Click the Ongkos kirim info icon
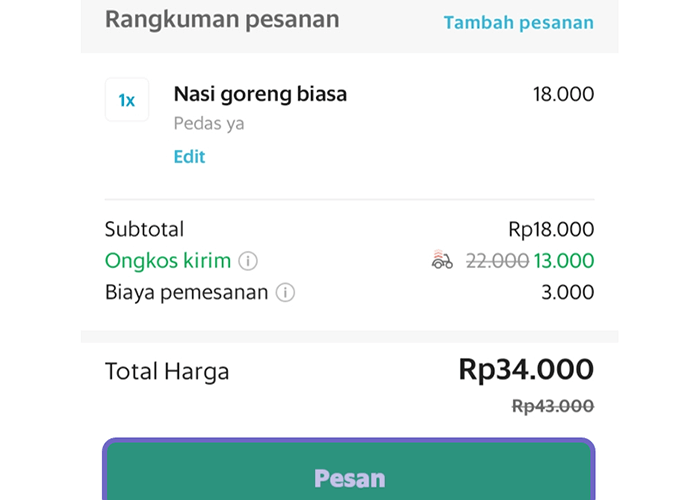This screenshot has height=500, width=700. [248, 261]
